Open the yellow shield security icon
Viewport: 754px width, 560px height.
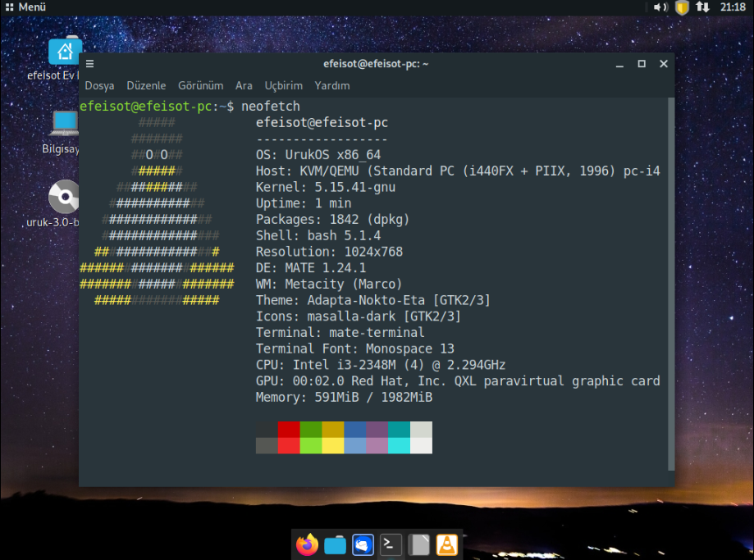click(x=682, y=7)
